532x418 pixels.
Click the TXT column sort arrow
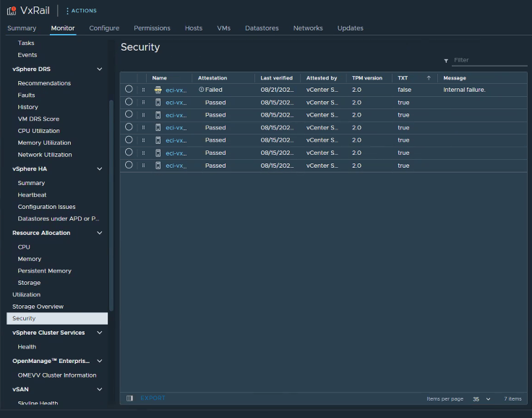coord(429,77)
